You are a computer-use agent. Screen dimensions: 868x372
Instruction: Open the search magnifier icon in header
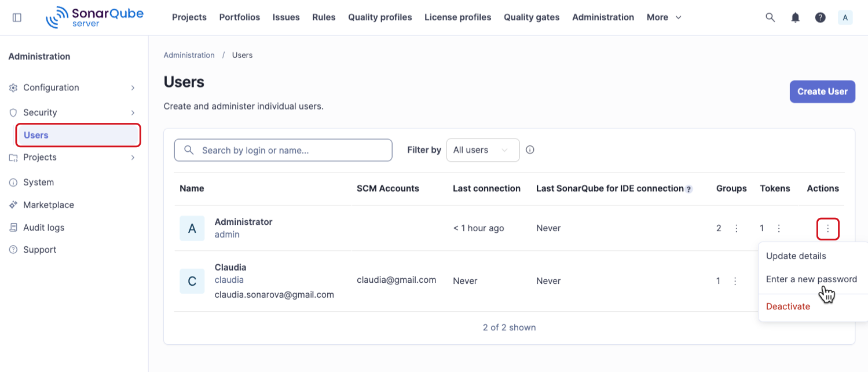point(770,17)
